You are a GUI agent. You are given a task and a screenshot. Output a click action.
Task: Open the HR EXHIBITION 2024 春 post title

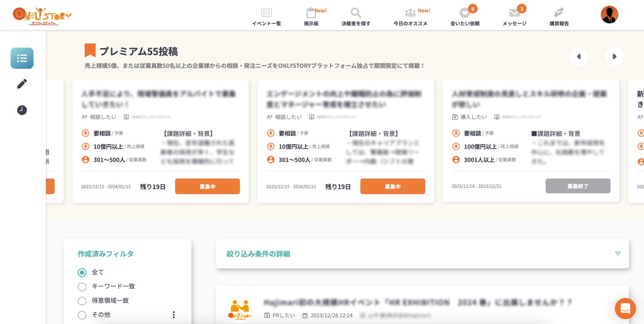click(418, 302)
